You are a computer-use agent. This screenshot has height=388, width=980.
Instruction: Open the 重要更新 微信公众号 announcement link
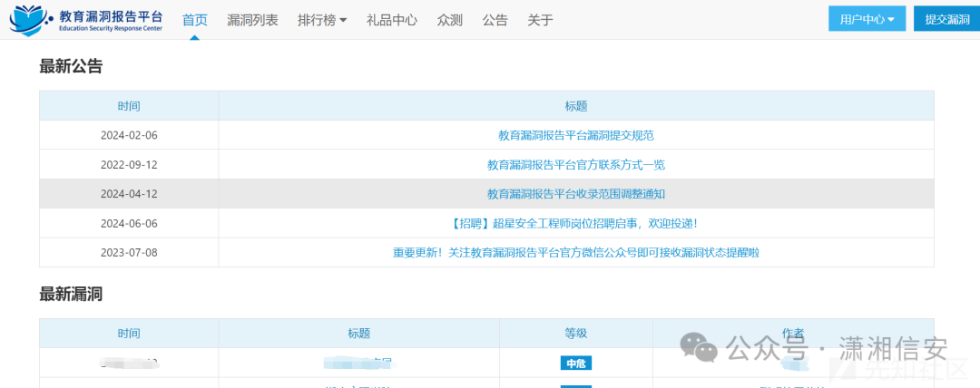click(x=575, y=252)
